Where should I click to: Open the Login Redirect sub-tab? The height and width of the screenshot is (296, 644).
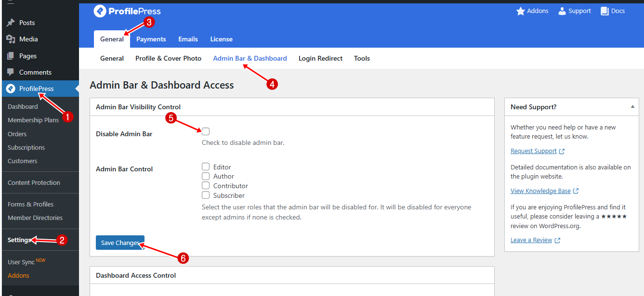[320, 58]
